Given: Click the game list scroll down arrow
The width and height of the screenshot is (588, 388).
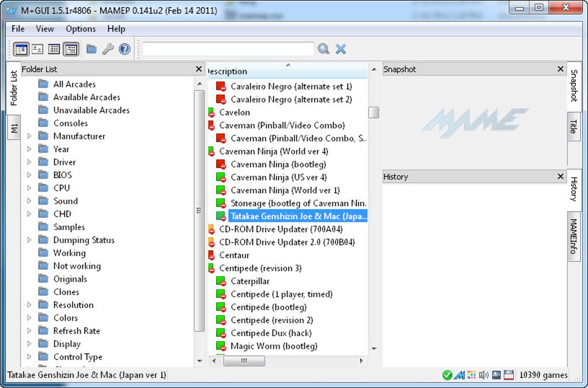Looking at the screenshot, I should tap(374, 349).
